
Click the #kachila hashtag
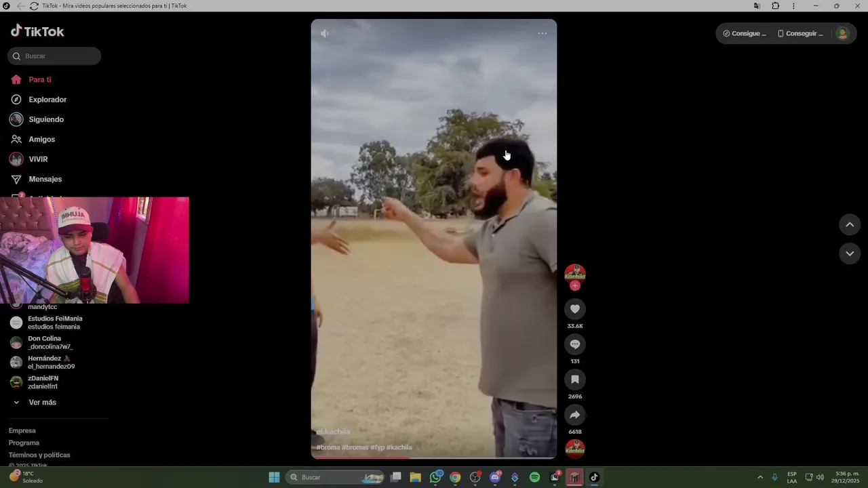[399, 447]
